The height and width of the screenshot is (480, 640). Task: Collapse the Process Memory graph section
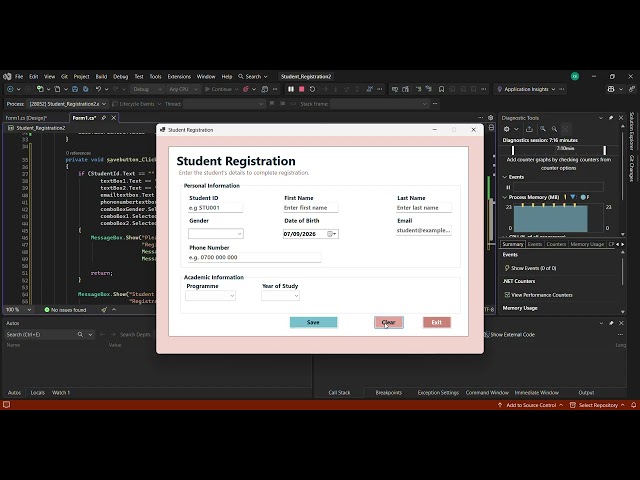(505, 197)
